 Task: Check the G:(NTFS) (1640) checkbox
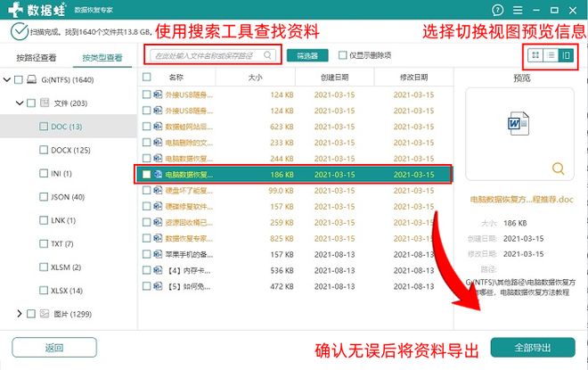19,79
